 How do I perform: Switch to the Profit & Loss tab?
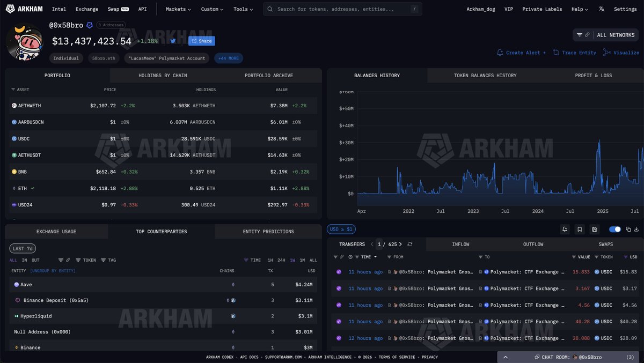(x=593, y=76)
